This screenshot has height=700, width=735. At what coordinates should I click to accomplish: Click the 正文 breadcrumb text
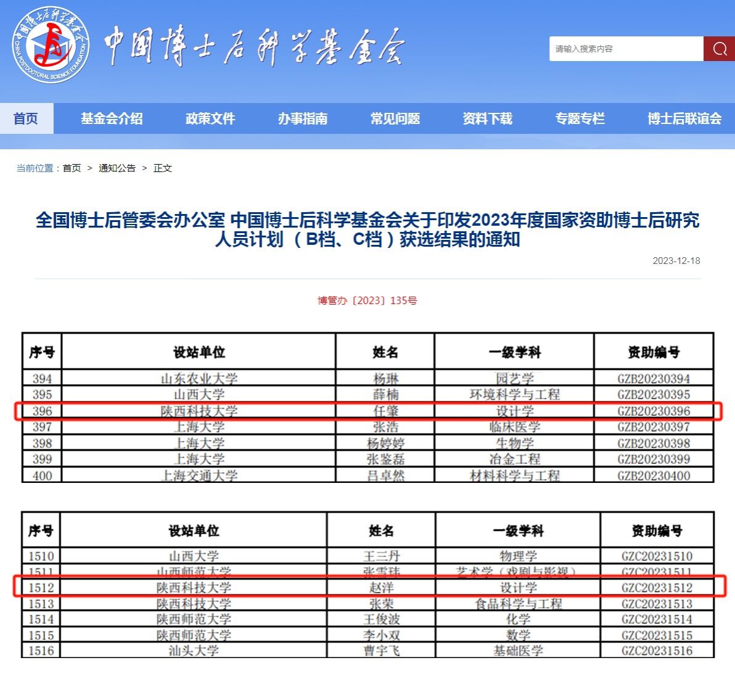tap(163, 168)
